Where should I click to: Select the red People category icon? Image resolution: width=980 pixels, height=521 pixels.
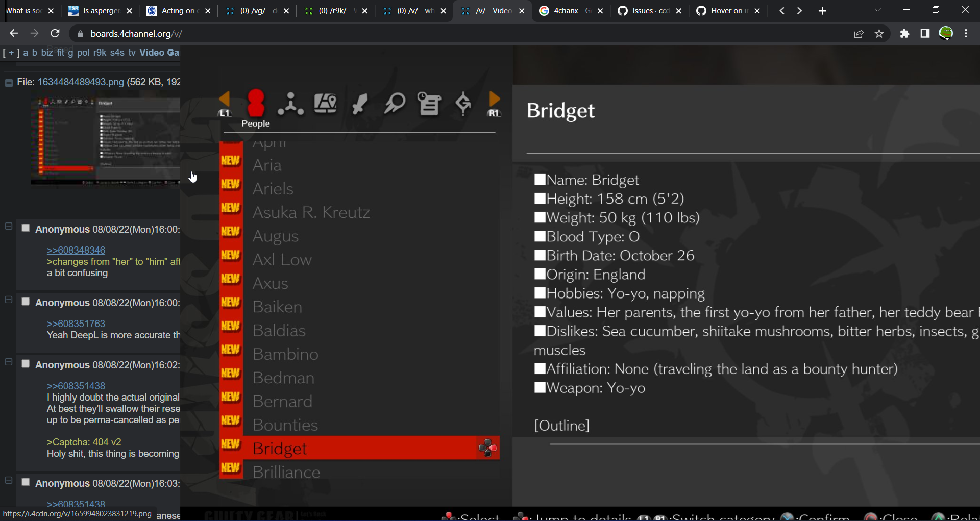click(x=256, y=103)
